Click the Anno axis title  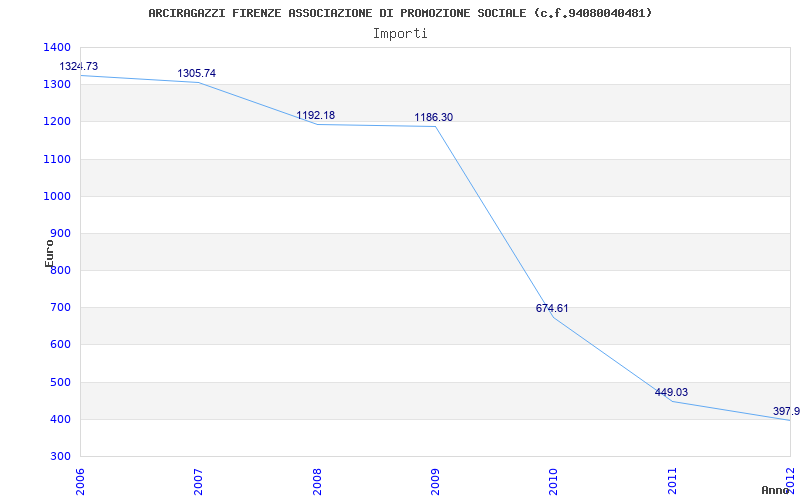(x=776, y=490)
